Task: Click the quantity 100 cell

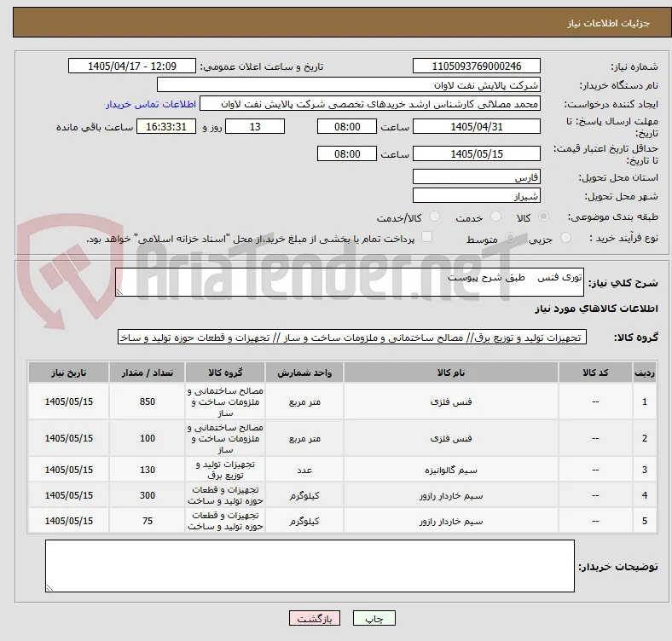Action: (147, 438)
